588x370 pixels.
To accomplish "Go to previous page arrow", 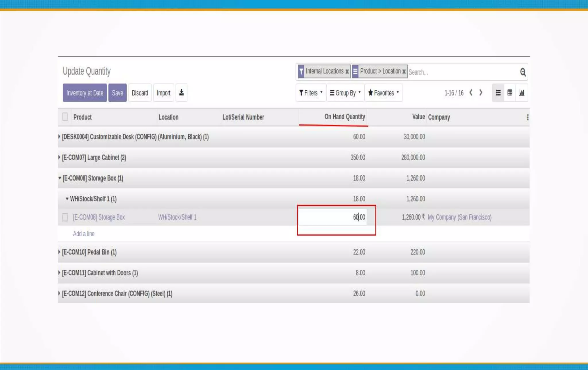I will pos(471,93).
